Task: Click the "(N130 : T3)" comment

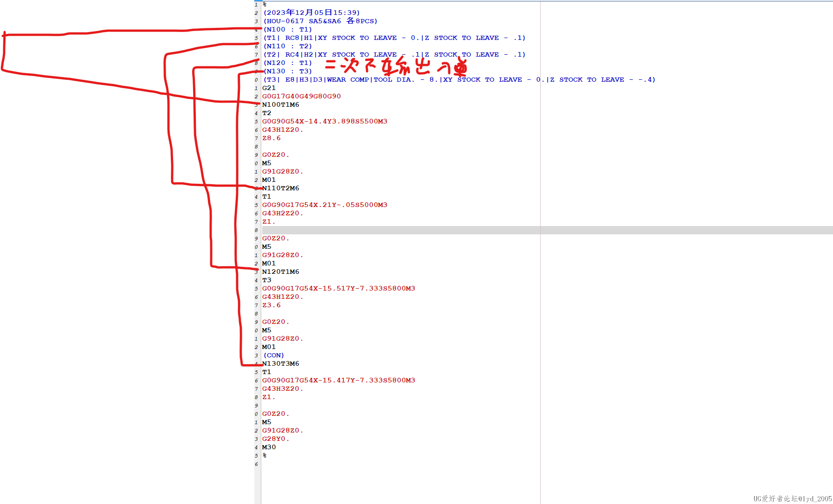Action: [288, 71]
